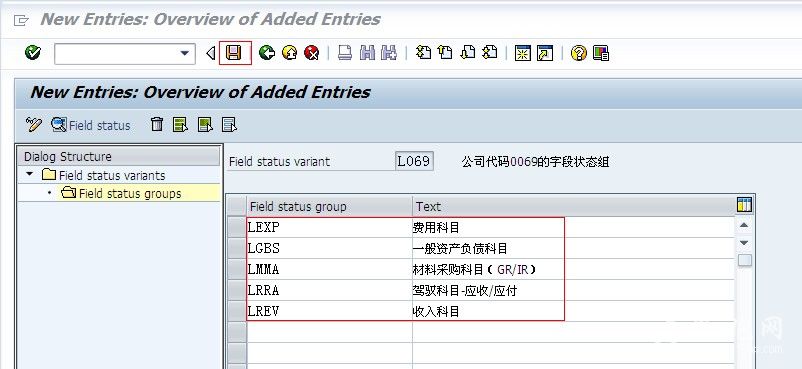Open table configuration settings icon
The width and height of the screenshot is (802, 369).
tap(744, 204)
